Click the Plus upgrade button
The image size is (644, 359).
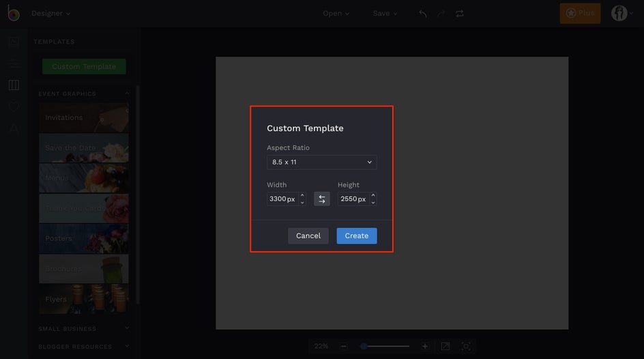pos(580,13)
